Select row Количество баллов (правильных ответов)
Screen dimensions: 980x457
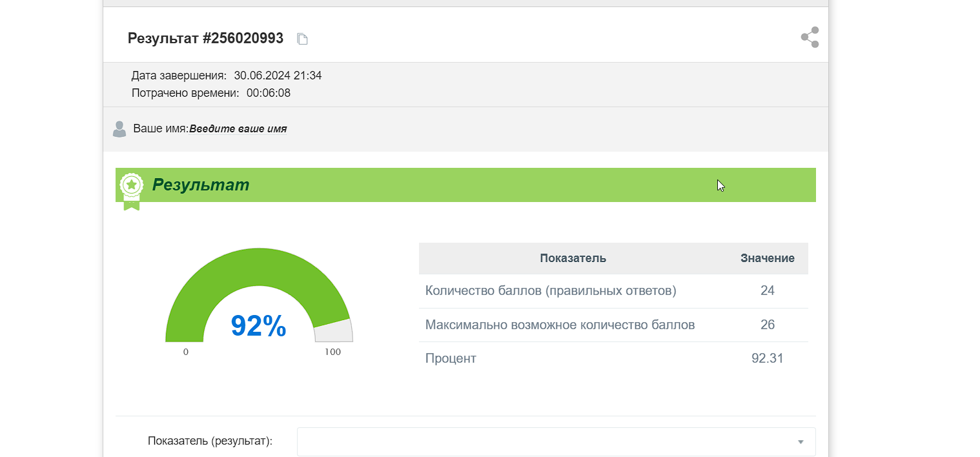click(613, 291)
